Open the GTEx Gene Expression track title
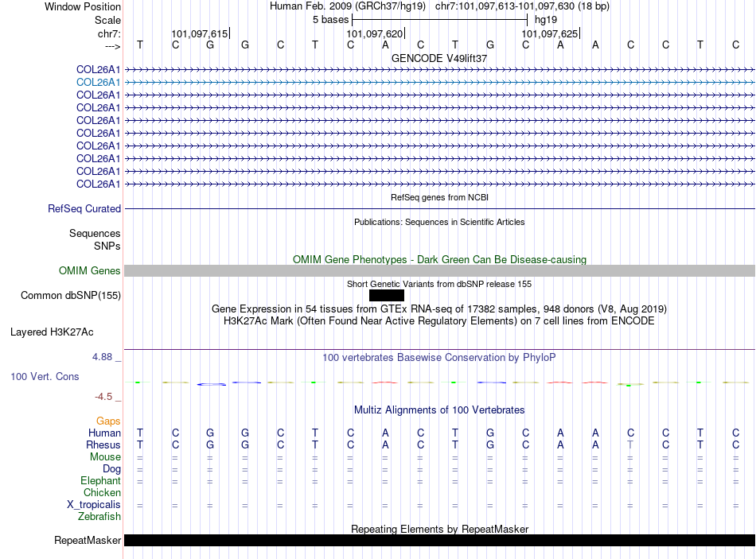756x559 pixels. 439,309
